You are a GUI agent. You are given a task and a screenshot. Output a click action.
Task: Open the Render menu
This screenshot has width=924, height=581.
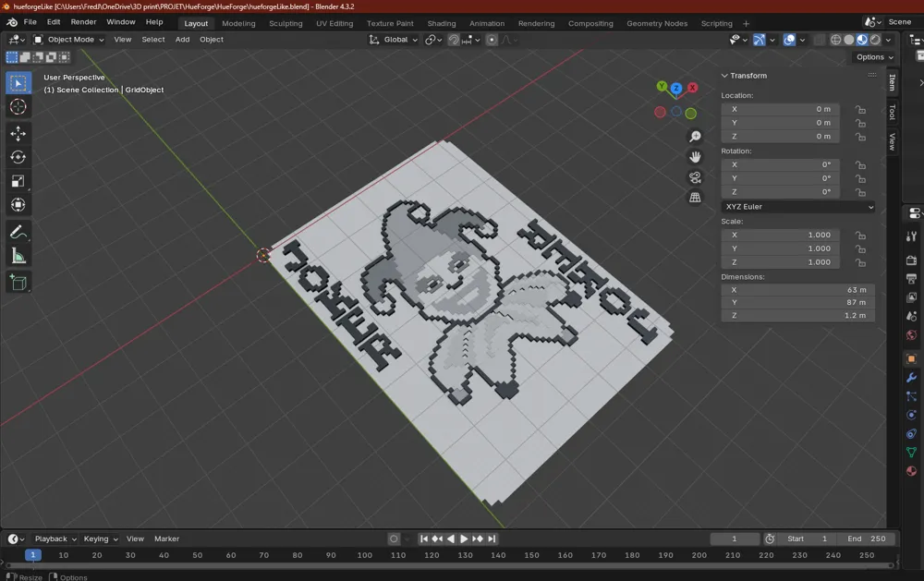83,21
